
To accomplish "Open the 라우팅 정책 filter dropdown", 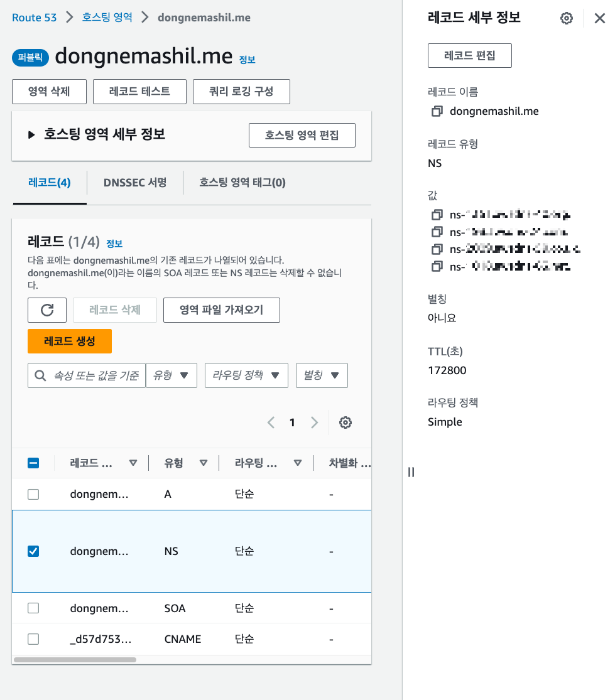I will click(x=246, y=375).
